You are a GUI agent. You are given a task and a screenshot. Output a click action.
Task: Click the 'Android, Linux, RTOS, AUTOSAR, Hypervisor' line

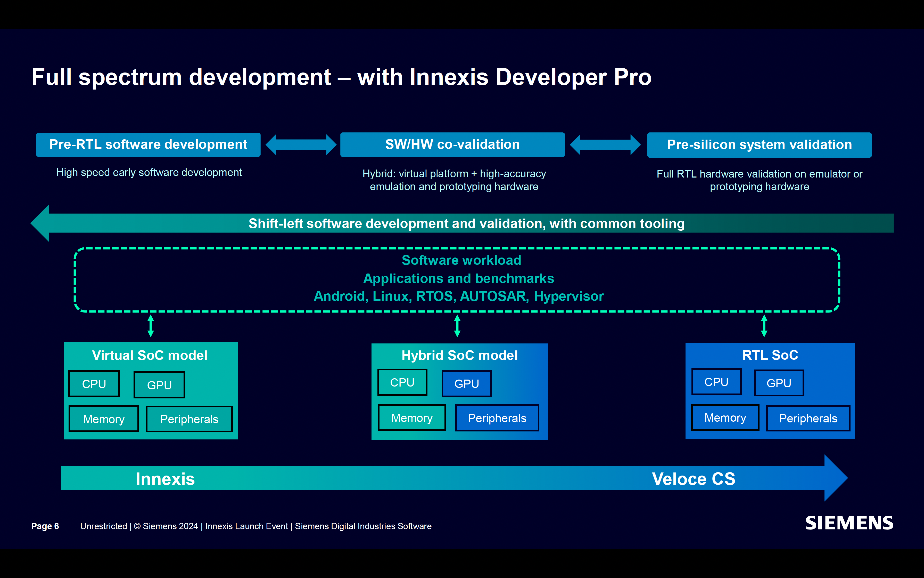coord(459,296)
